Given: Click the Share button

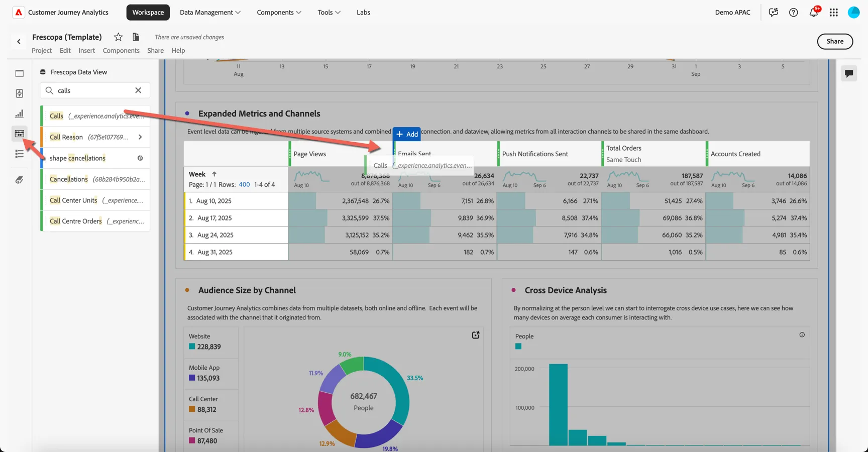Looking at the screenshot, I should coord(835,42).
